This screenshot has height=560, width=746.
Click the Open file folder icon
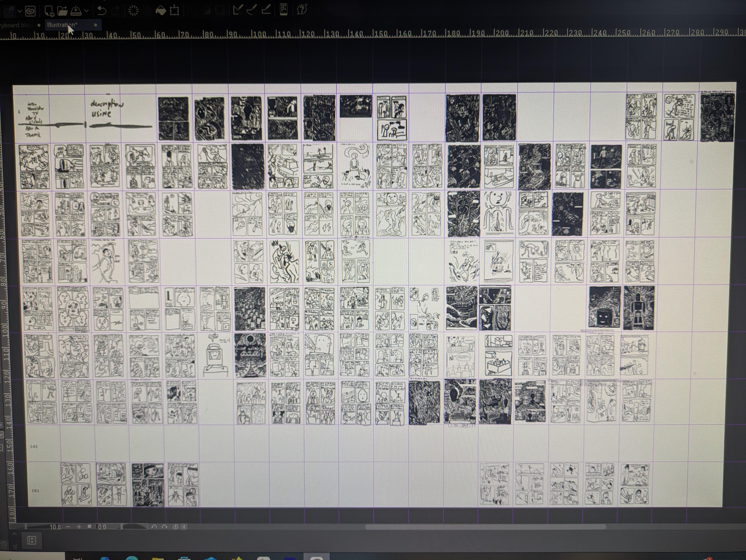point(62,11)
